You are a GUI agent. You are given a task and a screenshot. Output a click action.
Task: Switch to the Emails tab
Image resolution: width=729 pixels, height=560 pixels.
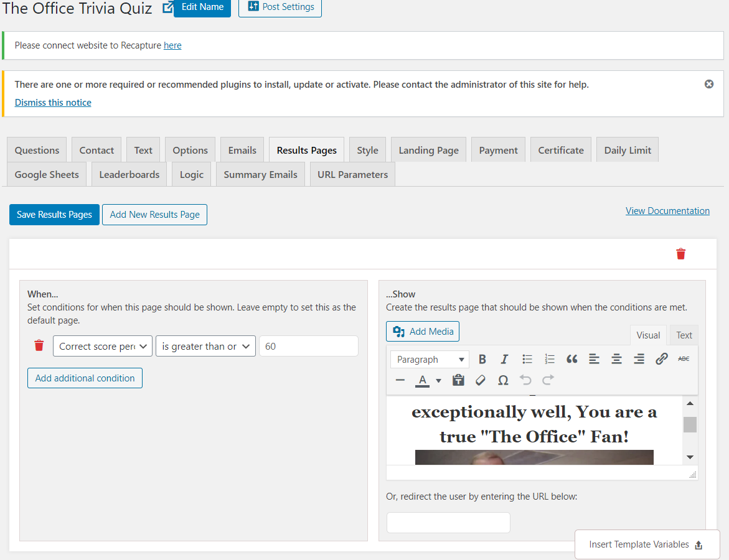pos(242,149)
